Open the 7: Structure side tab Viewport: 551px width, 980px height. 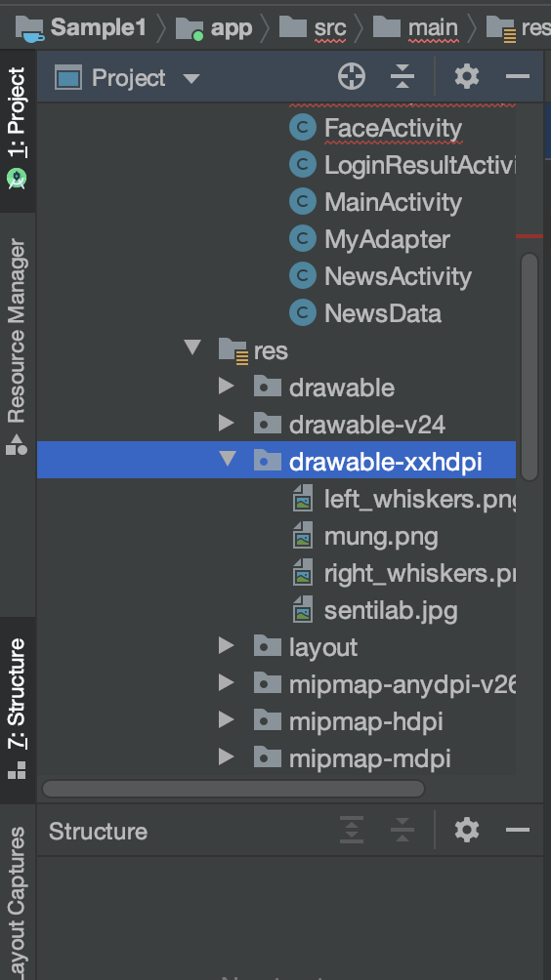click(17, 710)
